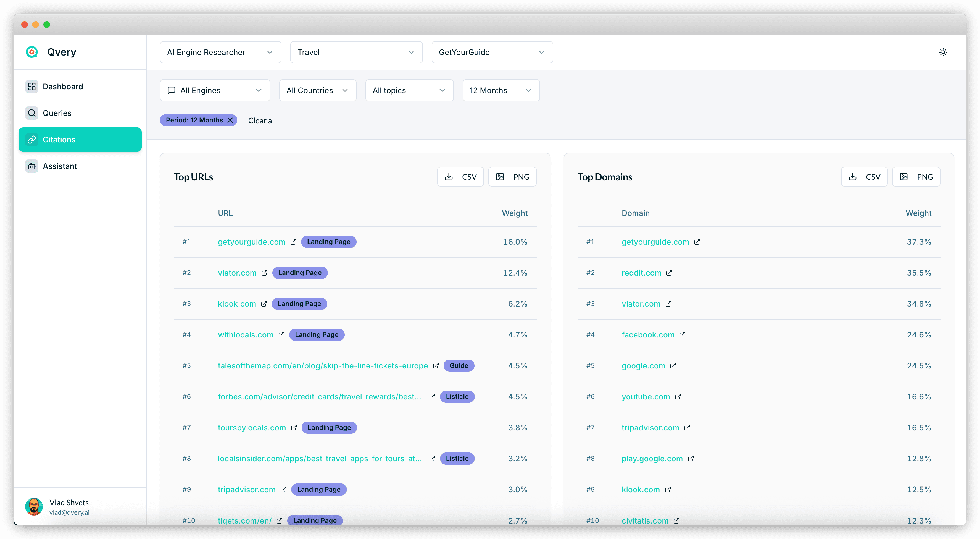Image resolution: width=980 pixels, height=539 pixels.
Task: Open external link icon beside viator.com URL
Action: tap(264, 273)
